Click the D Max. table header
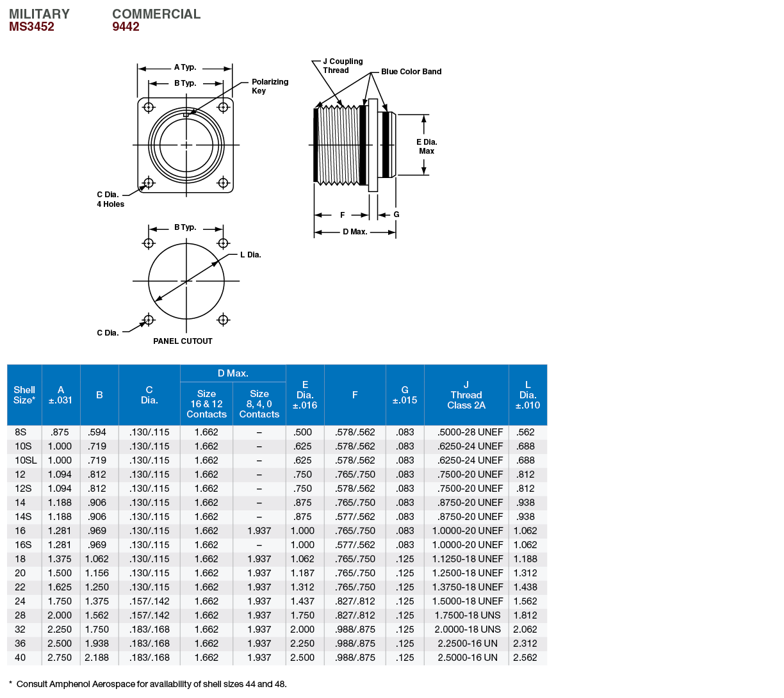 233,373
